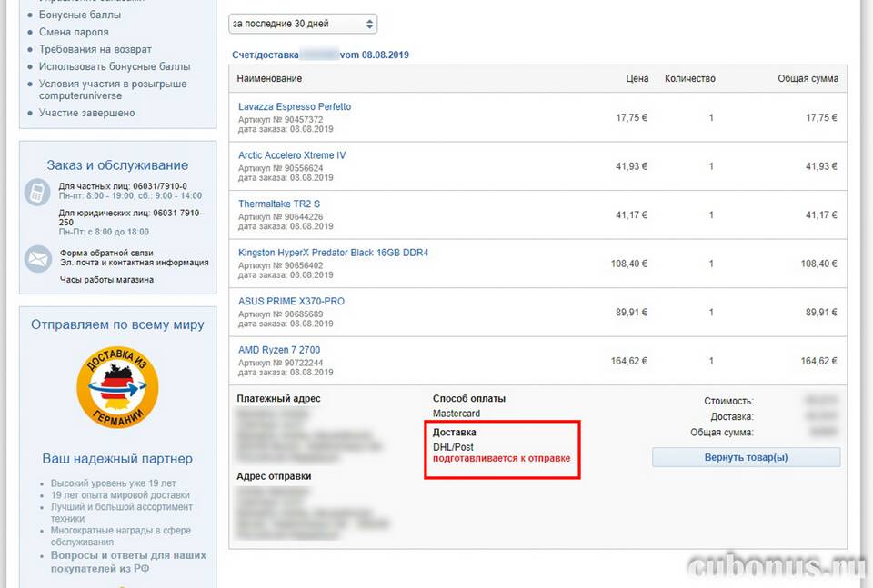Open Участие завершено sidebar item

[86, 113]
